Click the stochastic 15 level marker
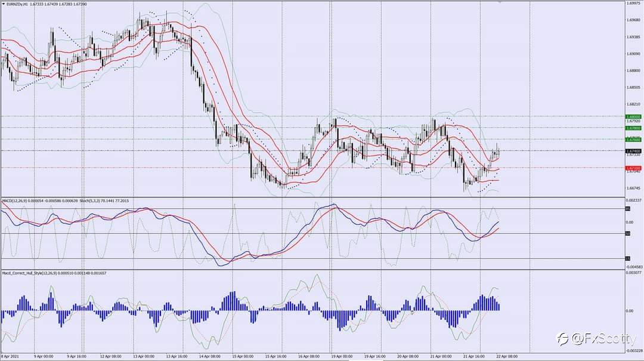 [x=627, y=258]
